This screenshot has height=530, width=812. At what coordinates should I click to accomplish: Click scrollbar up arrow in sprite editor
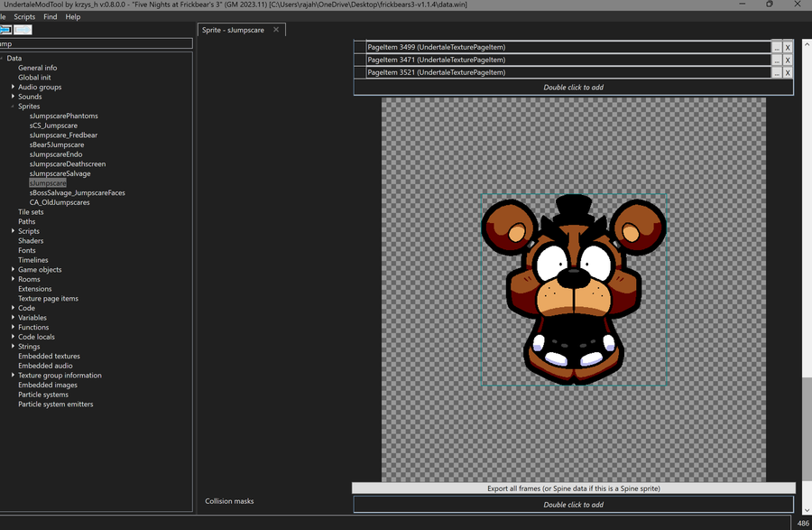click(807, 44)
